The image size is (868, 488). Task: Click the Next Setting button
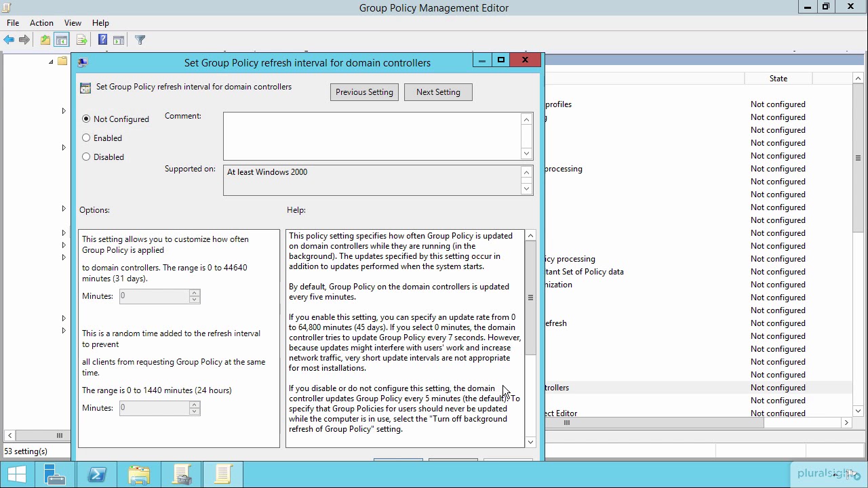(x=438, y=92)
